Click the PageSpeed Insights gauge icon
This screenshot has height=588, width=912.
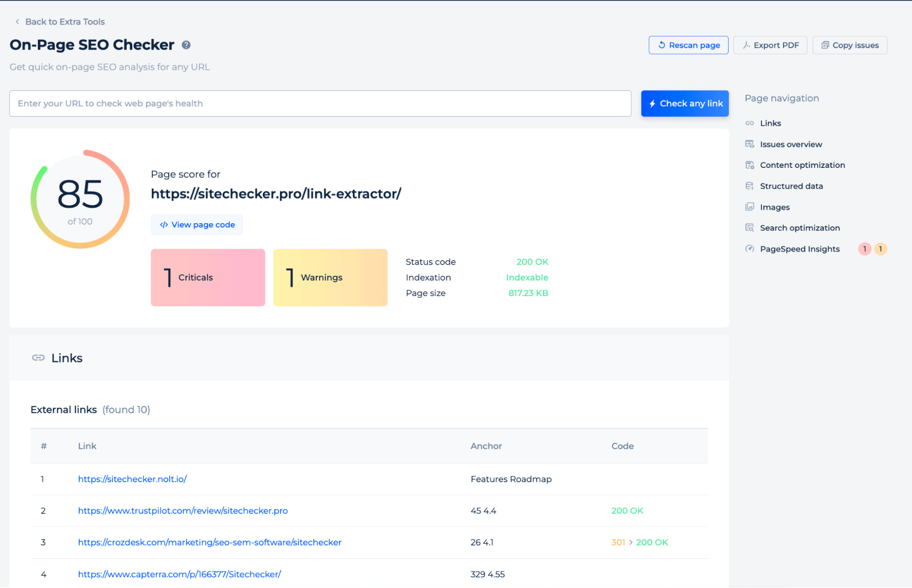(750, 249)
